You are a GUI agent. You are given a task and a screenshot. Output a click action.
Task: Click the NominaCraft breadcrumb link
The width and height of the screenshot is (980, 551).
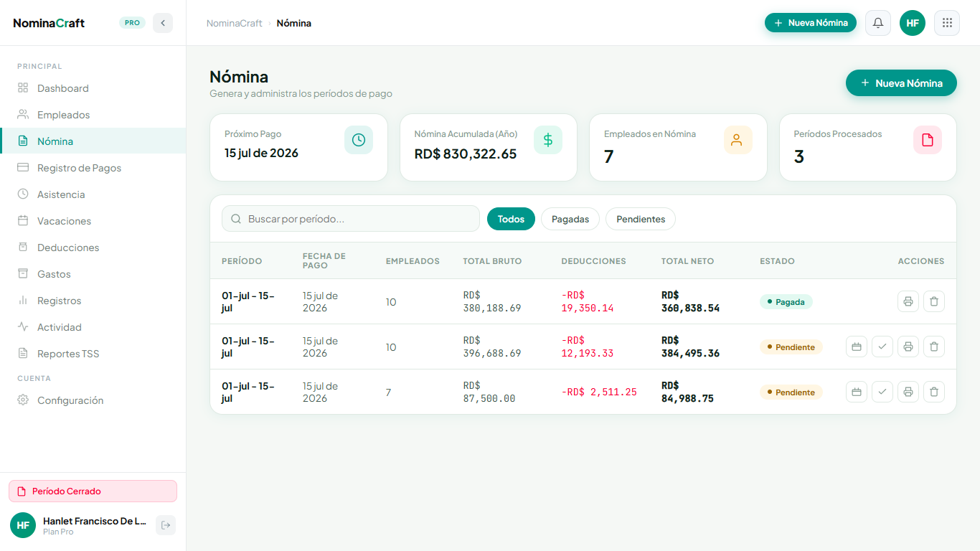235,23
